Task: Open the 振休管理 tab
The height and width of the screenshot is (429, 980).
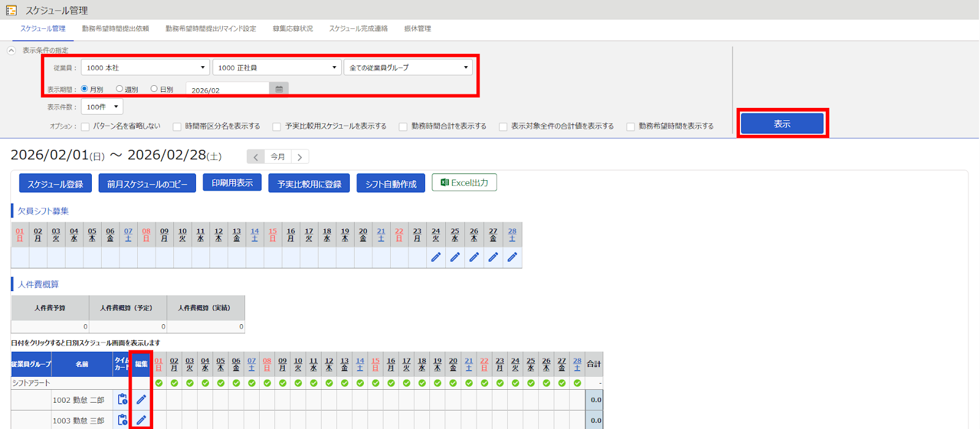Action: coord(418,29)
